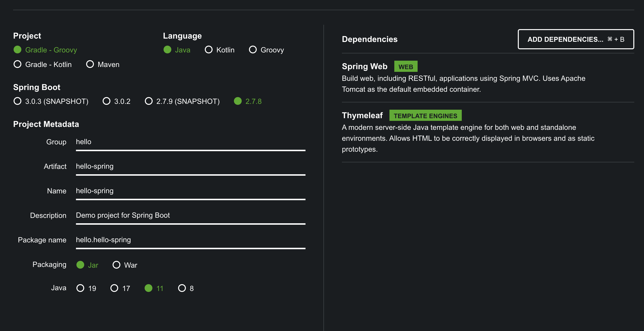Focus the Artifact text field
Viewport: 644px width, 331px height.
coord(190,167)
